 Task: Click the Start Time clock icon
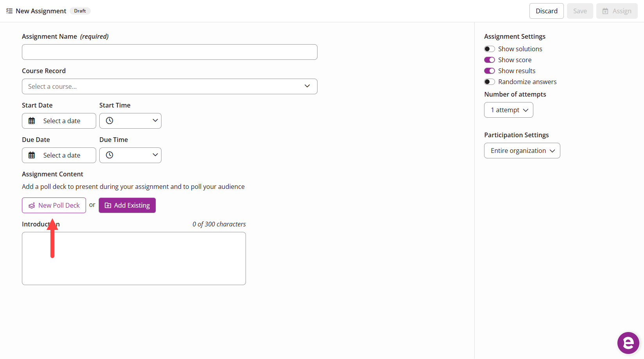(x=109, y=121)
